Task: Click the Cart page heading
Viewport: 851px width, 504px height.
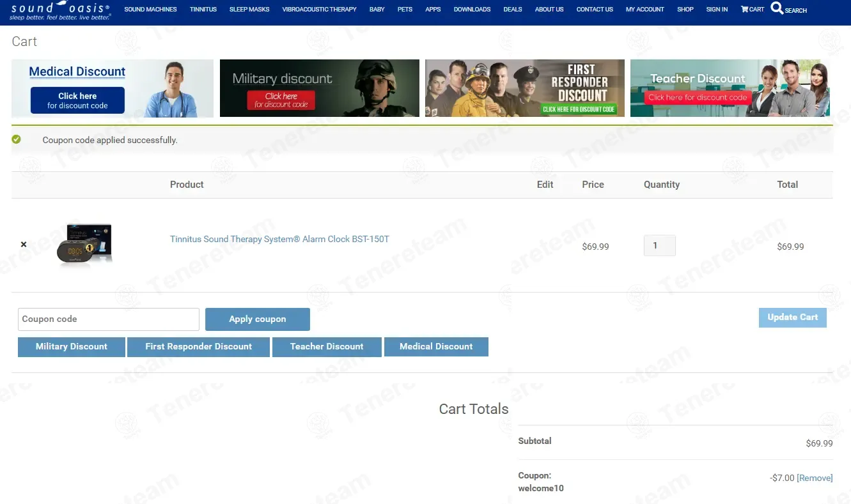Action: click(x=24, y=42)
